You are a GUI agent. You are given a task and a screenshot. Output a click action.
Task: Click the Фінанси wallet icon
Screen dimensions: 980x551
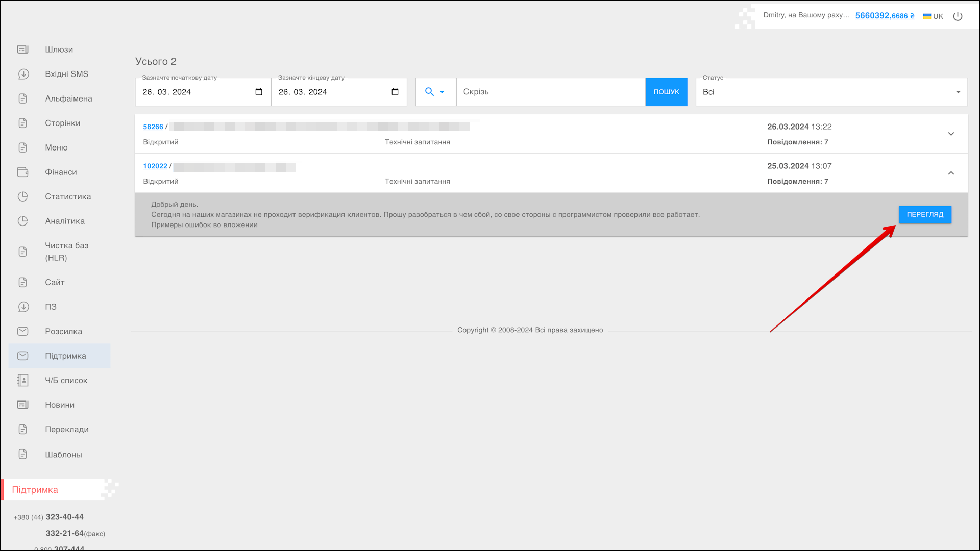(x=23, y=172)
